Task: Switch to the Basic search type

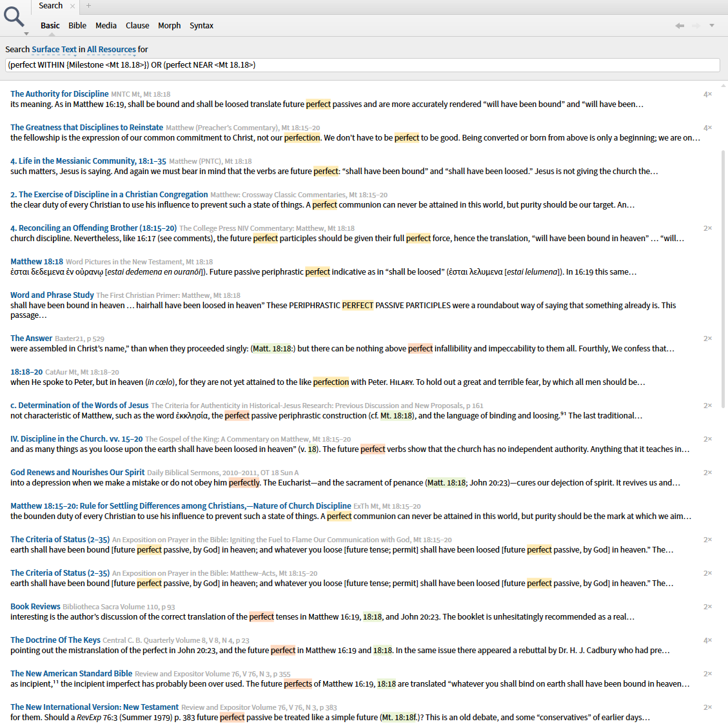Action: tap(50, 26)
